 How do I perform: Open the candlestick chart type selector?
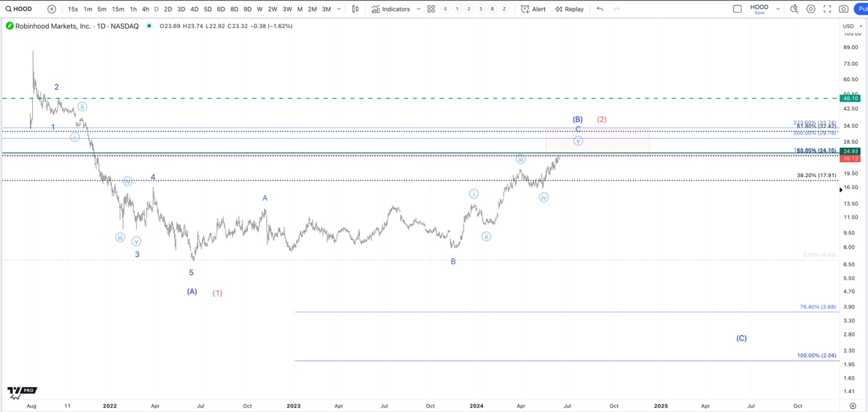click(x=355, y=9)
